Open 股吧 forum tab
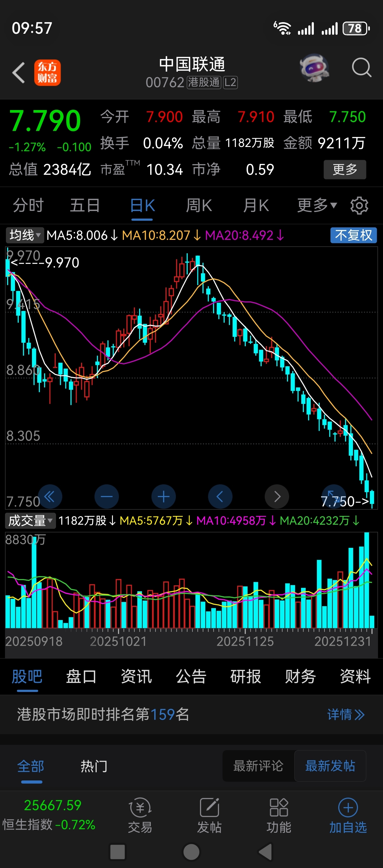 27,676
